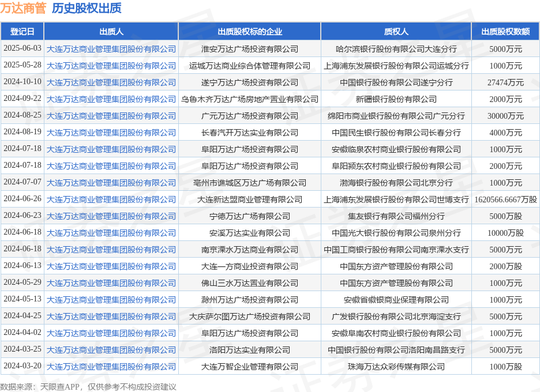
Task: Click the date cell 2024-10-10
Action: [22, 81]
